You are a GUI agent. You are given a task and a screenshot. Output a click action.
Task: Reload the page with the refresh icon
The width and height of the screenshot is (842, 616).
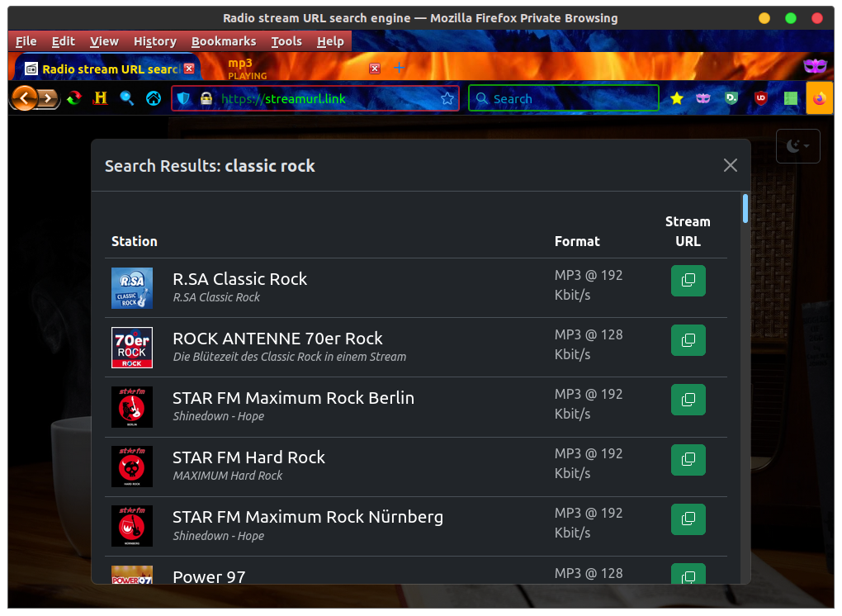coord(74,98)
